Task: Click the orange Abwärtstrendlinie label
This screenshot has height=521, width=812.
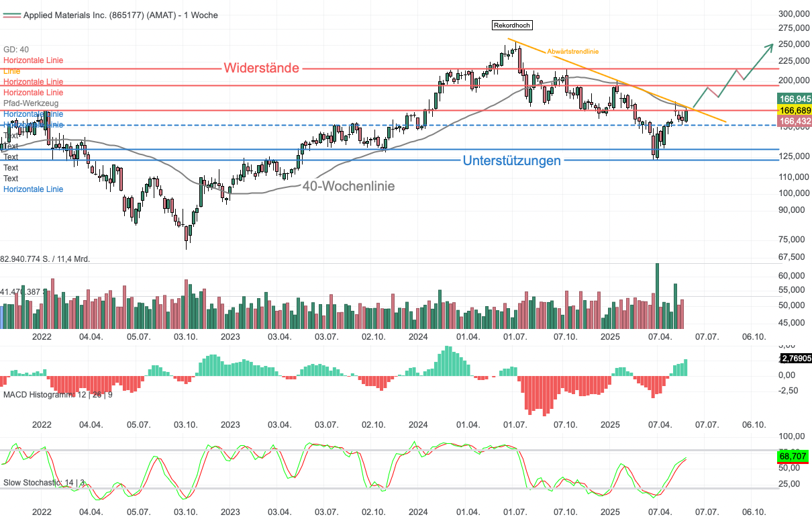Action: tap(572, 51)
